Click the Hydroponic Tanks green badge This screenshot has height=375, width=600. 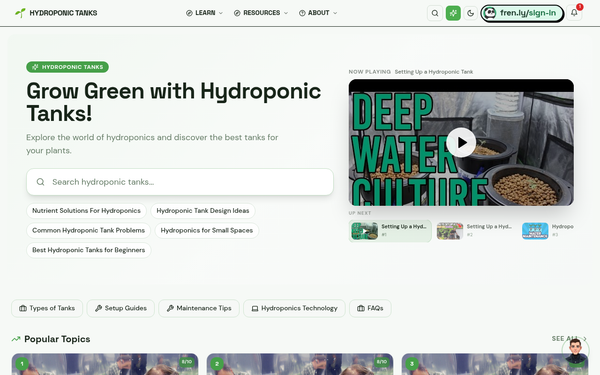tap(67, 67)
